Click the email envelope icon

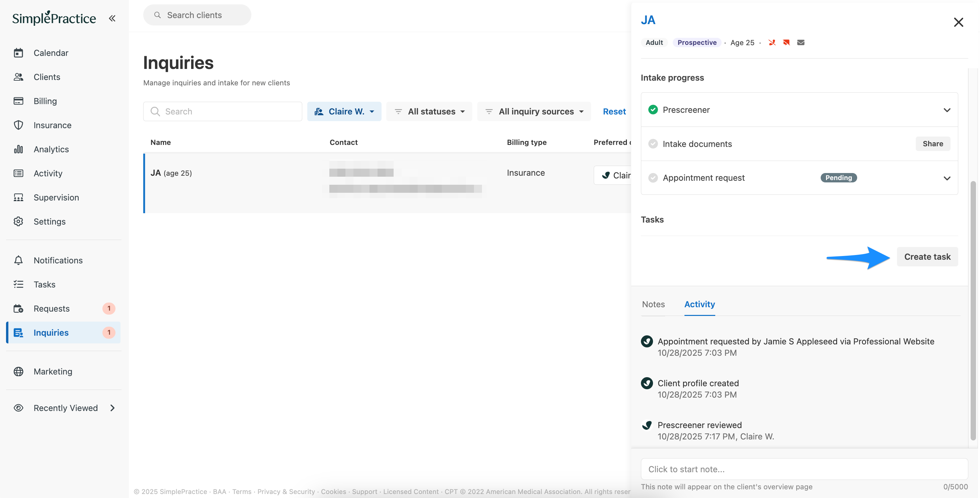(x=801, y=42)
